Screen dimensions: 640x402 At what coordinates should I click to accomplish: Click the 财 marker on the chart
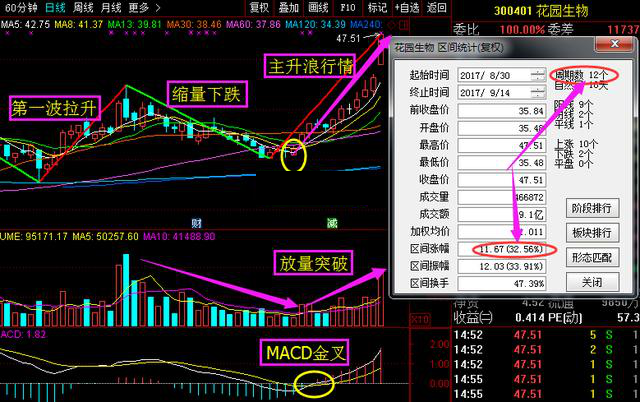point(196,221)
